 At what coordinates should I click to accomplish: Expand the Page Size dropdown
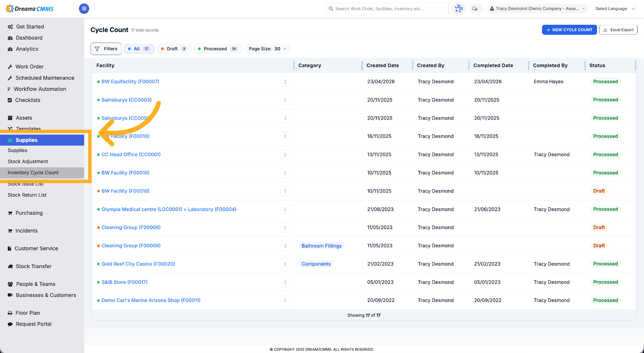267,49
